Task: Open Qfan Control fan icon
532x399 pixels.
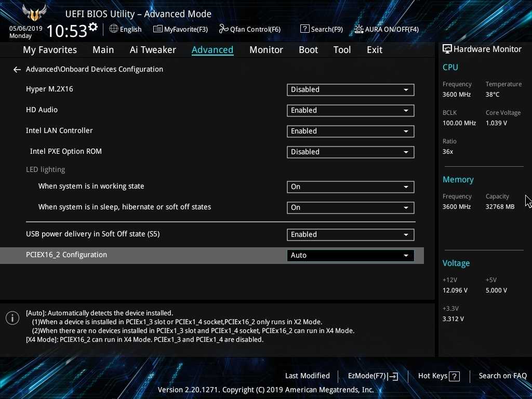Action: [223, 29]
